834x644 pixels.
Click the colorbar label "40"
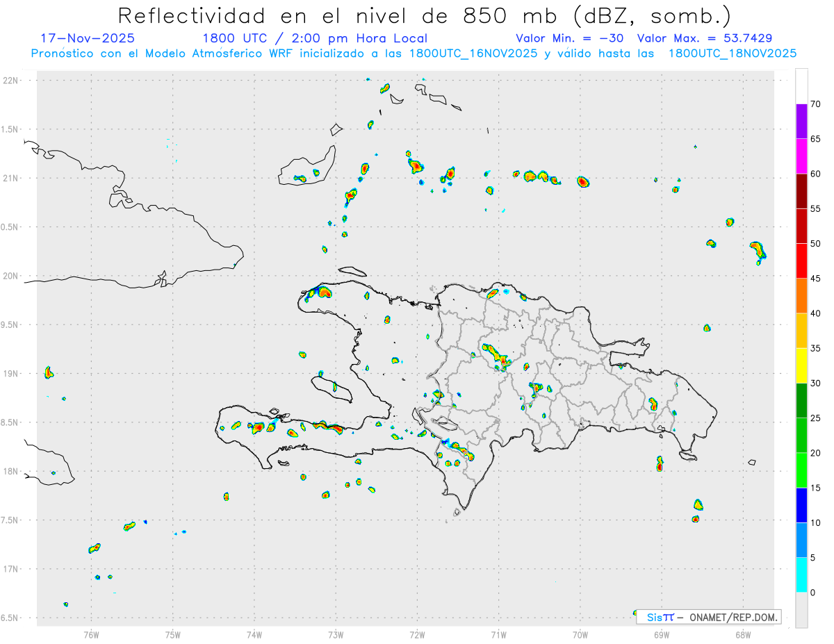816,313
